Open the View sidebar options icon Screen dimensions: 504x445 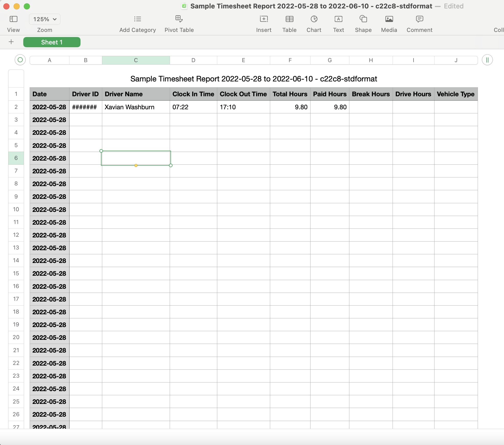click(x=13, y=19)
